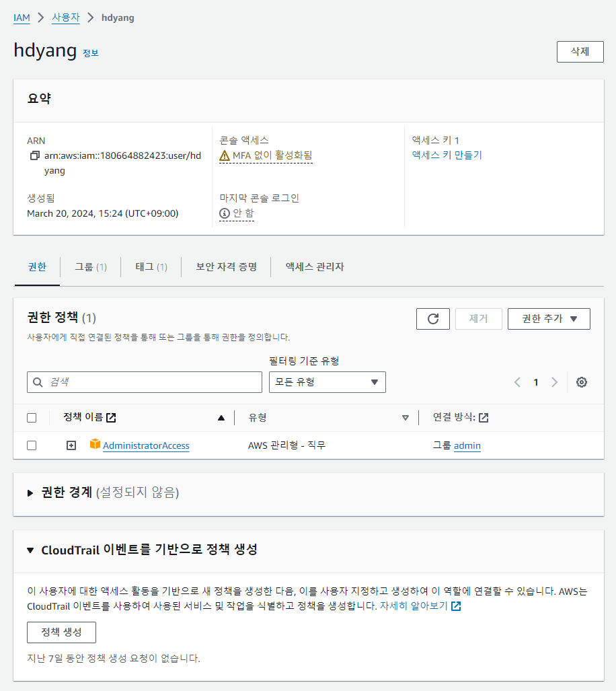
Task: Click external link icon next to 정책 이름
Action: tap(111, 417)
